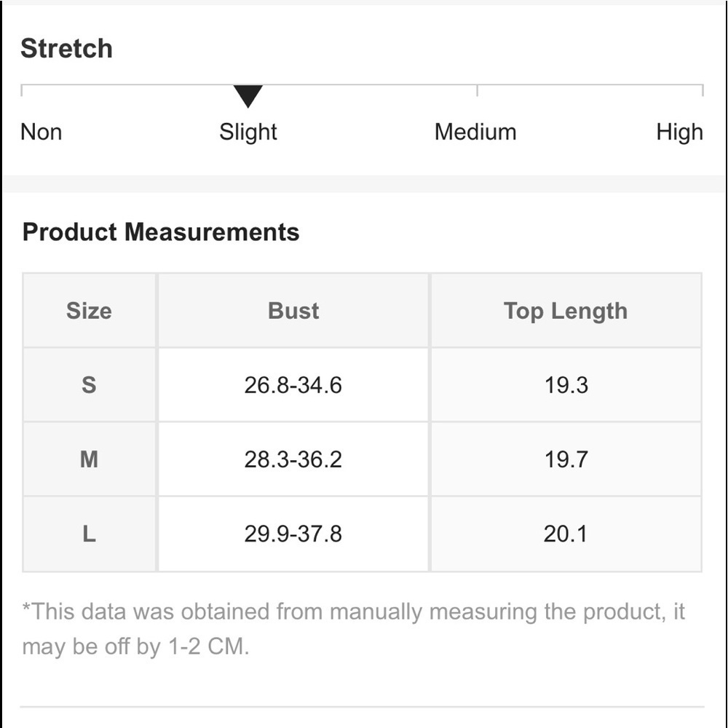Select the Non stretch label

click(x=41, y=132)
